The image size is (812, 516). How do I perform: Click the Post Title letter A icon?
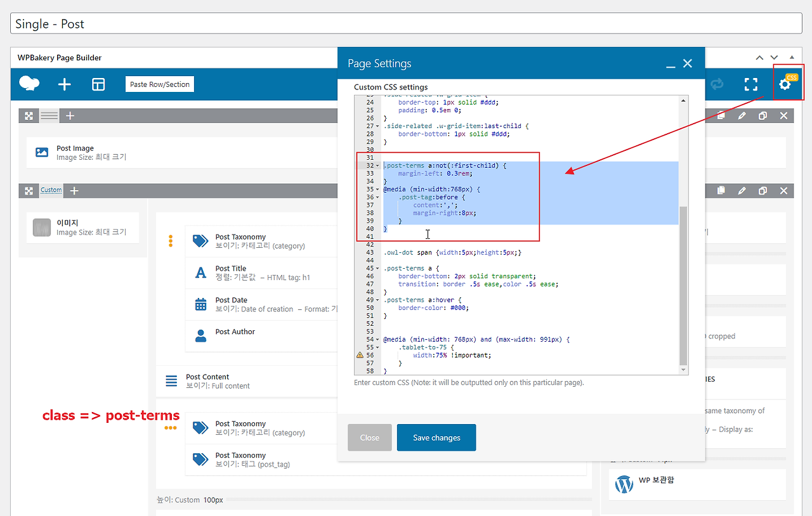tap(201, 273)
